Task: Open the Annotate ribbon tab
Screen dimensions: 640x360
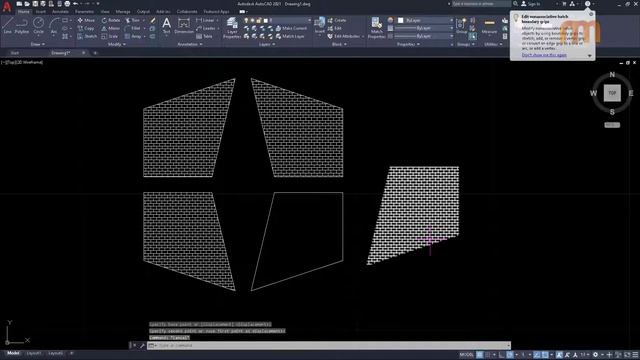Action: [x=60, y=12]
